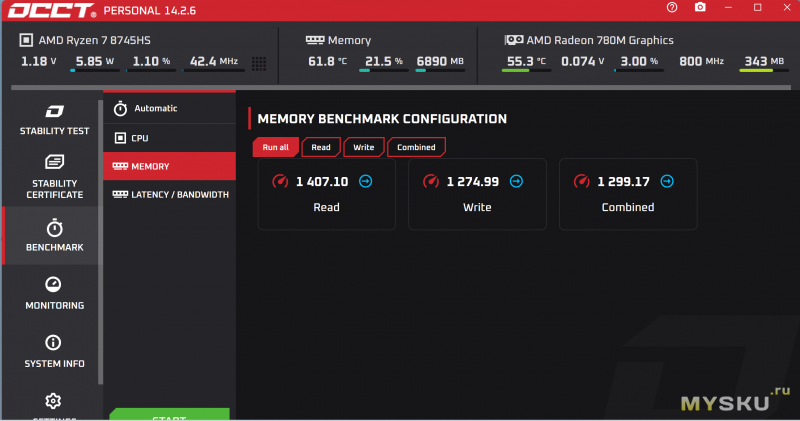The width and height of the screenshot is (800, 421).
Task: Click the GPU clock 800 MHz value
Action: (x=702, y=61)
